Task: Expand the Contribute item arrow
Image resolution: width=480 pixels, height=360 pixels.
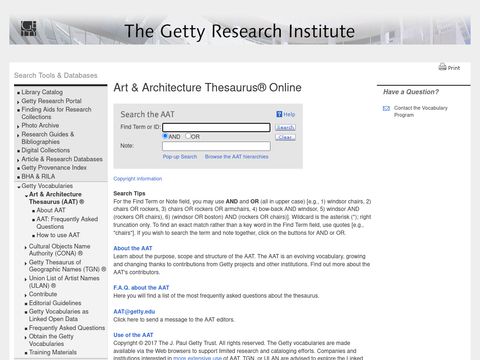Action: tap(26, 295)
